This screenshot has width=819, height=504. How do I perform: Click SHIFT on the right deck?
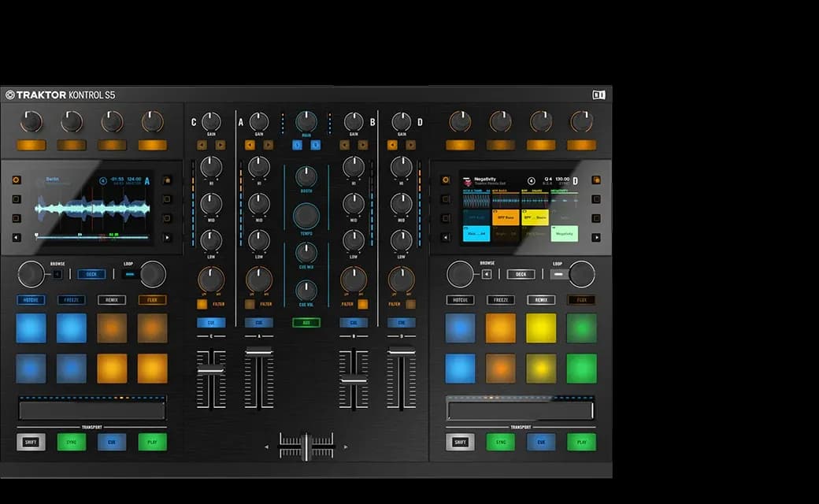pyautogui.click(x=460, y=442)
